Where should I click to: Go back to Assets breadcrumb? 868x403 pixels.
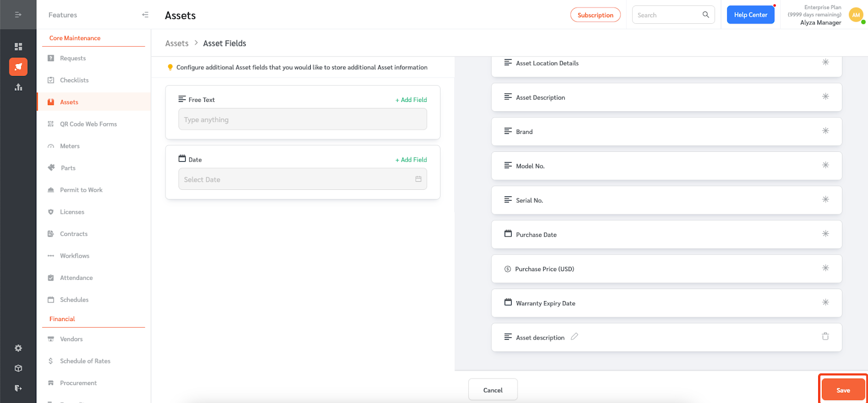pos(177,43)
